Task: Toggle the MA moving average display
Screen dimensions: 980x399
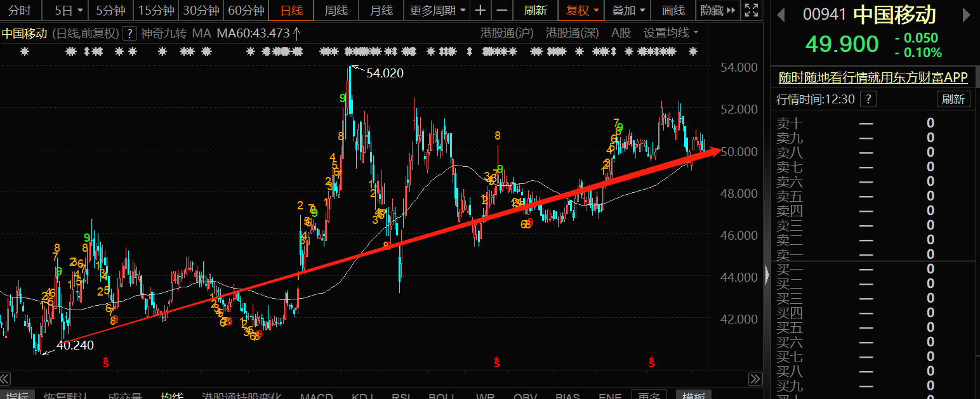Action: click(201, 34)
